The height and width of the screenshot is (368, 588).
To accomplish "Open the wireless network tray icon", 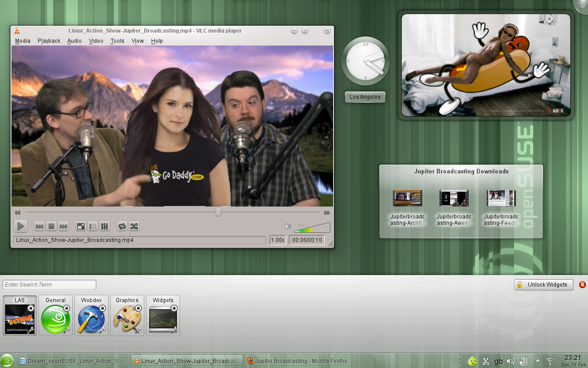I will click(x=550, y=361).
